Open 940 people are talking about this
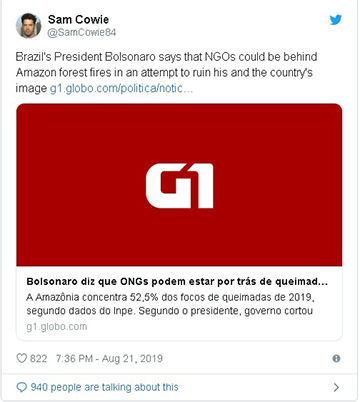The height and width of the screenshot is (402, 360). tap(104, 387)
